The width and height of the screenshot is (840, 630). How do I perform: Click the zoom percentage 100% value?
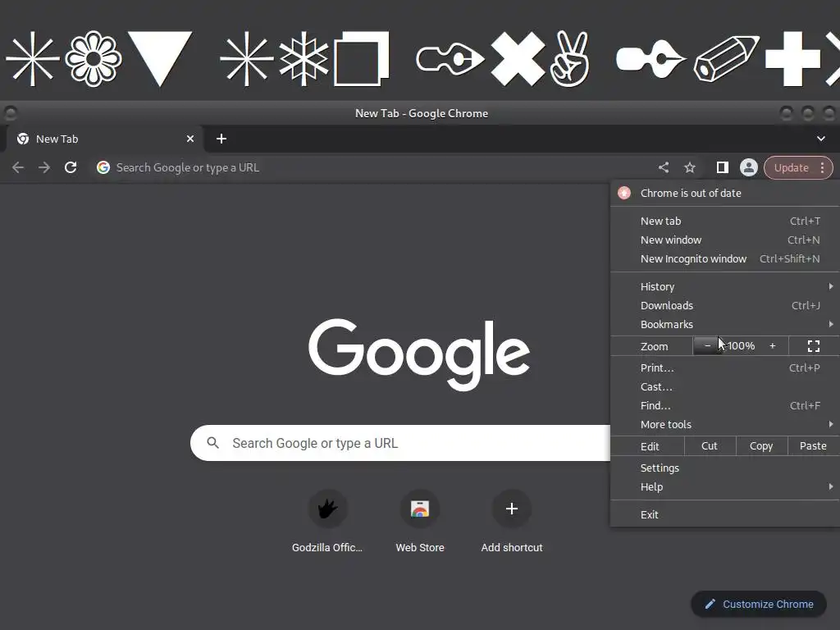(742, 346)
